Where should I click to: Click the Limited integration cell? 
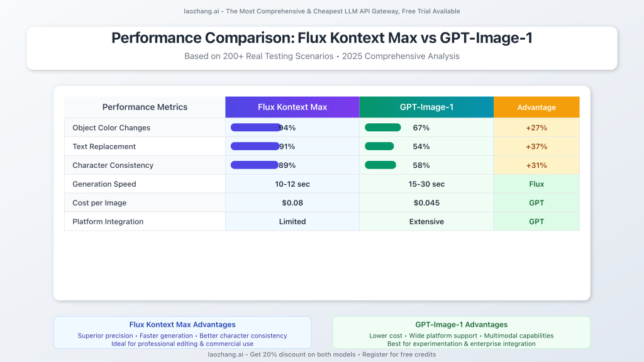[292, 222]
